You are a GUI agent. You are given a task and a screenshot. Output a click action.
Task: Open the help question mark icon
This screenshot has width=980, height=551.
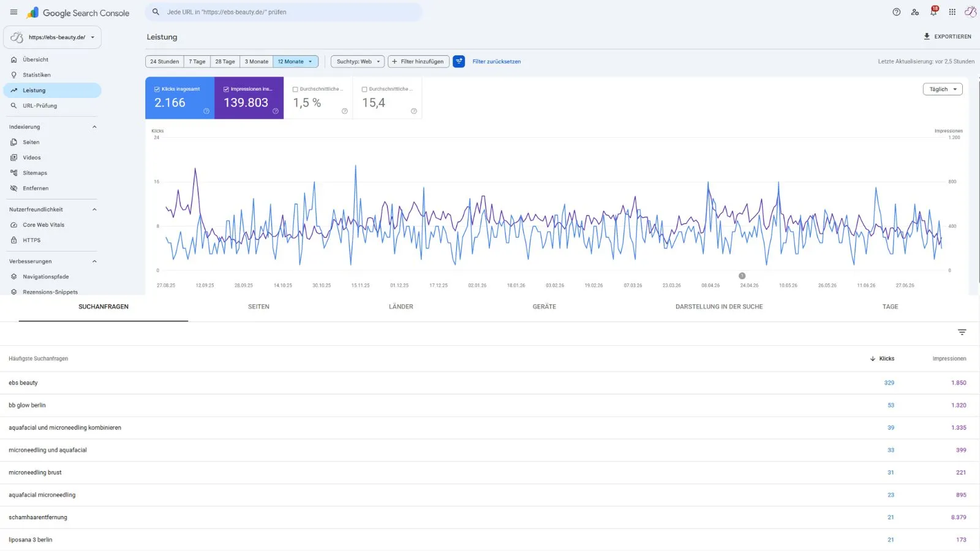click(896, 12)
